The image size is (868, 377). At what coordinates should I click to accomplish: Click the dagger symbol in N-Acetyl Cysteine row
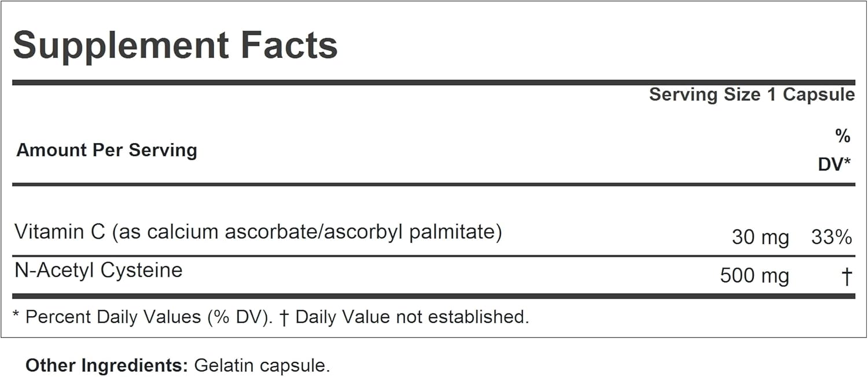tap(846, 276)
